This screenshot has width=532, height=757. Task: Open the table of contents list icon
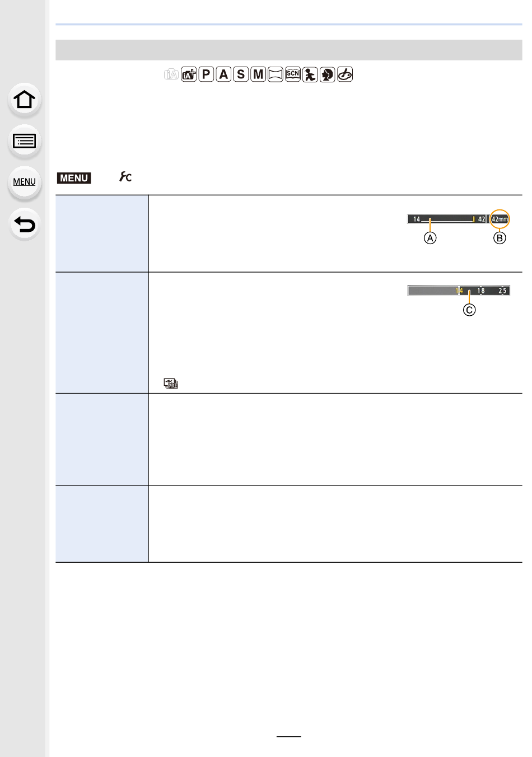24,141
